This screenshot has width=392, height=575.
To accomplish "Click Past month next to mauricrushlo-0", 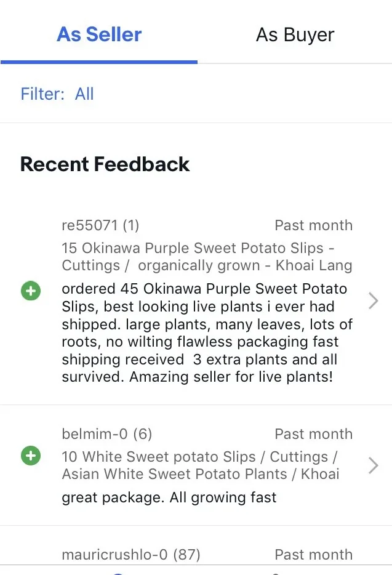I will click(x=313, y=555).
